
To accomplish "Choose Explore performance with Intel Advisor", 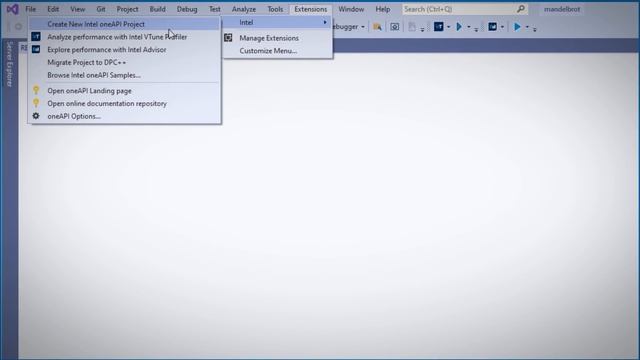I will pos(125,49).
